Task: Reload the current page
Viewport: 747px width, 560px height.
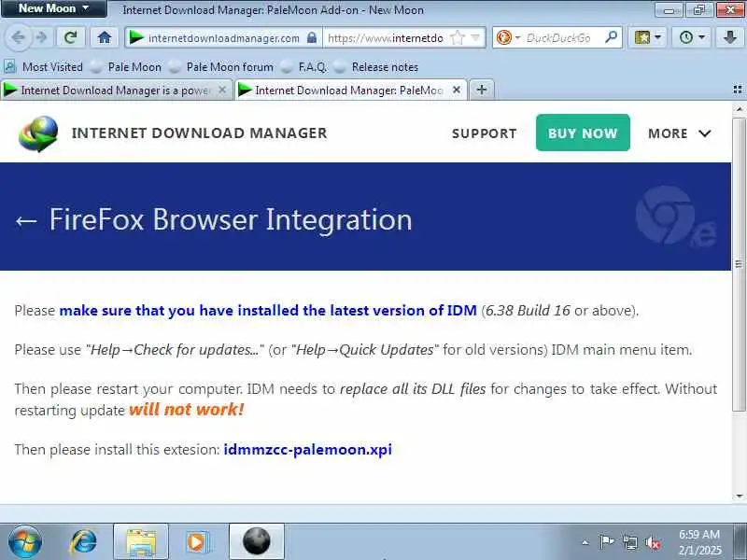Action: tap(71, 37)
